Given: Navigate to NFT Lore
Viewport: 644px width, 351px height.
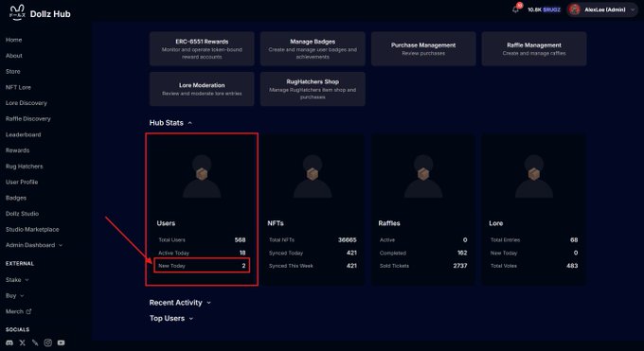Looking at the screenshot, I should (18, 87).
